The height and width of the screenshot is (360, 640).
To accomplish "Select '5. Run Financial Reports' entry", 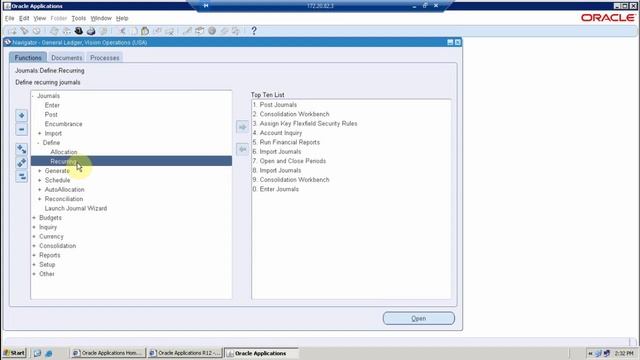I will point(286,142).
